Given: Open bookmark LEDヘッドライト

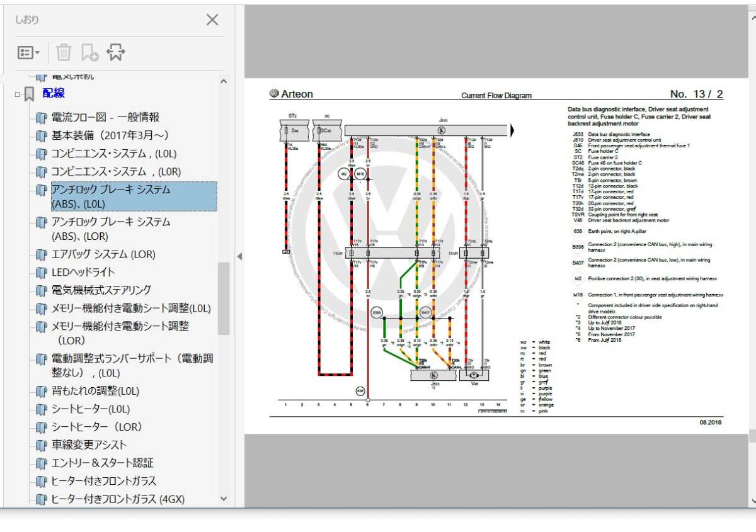Looking at the screenshot, I should [x=83, y=273].
